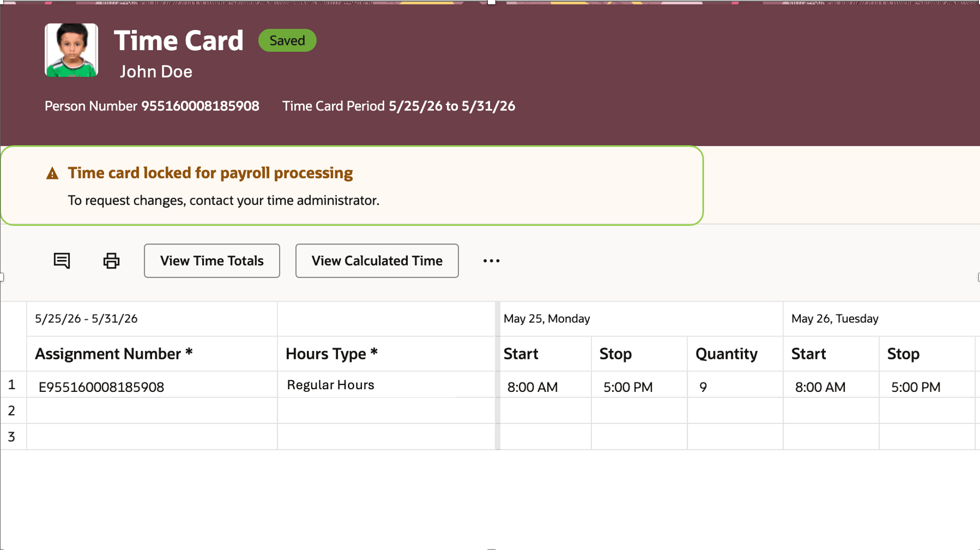Image resolution: width=980 pixels, height=550 pixels.
Task: Select row number 1 header
Action: pos(13,384)
